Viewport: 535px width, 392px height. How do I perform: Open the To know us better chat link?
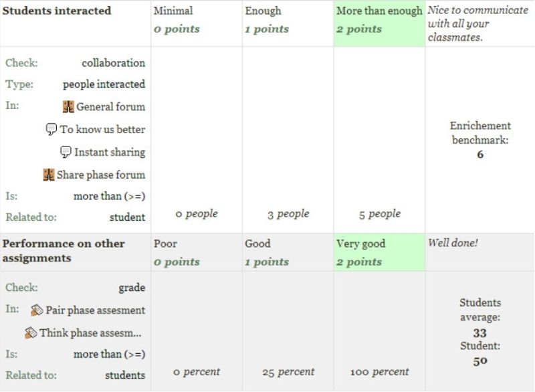click(x=102, y=129)
